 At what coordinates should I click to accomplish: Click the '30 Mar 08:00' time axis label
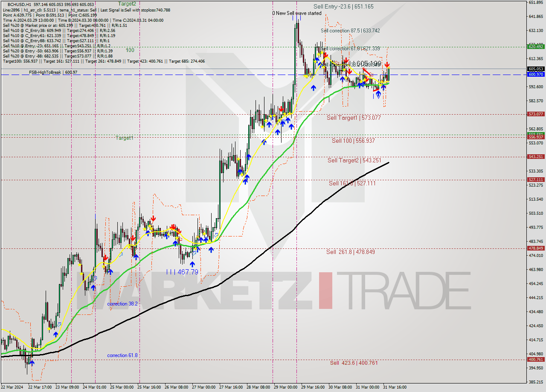(x=340, y=387)
